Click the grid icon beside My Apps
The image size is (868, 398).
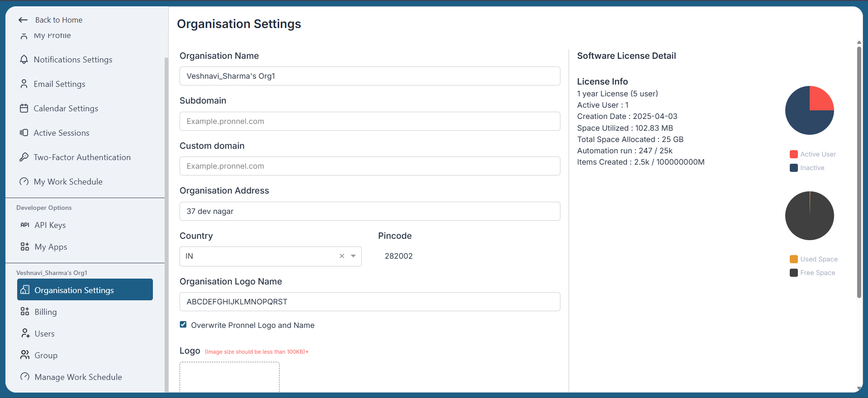25,246
